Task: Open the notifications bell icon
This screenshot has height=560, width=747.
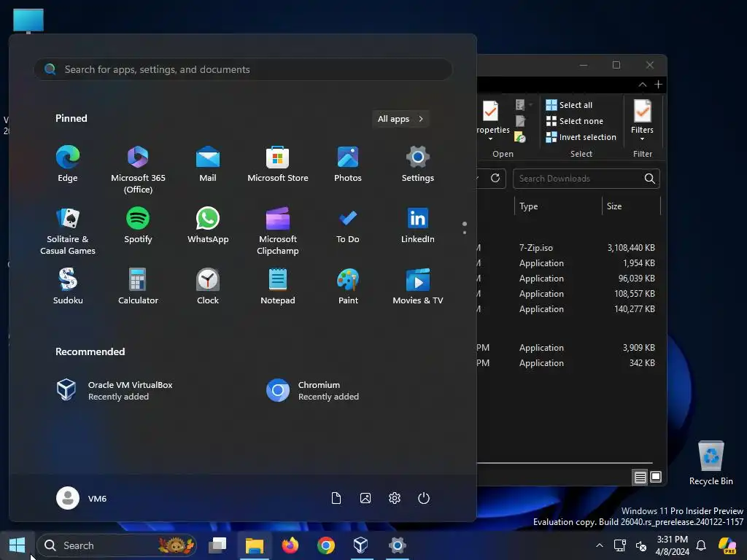Action: [701, 545]
